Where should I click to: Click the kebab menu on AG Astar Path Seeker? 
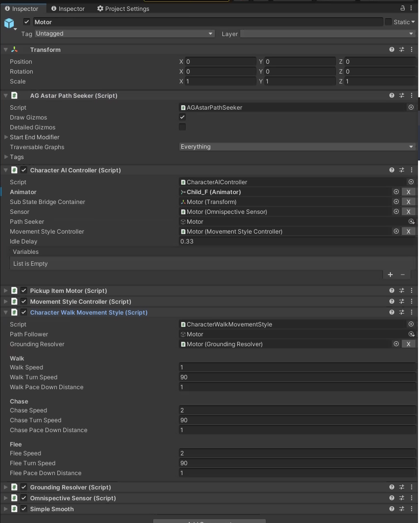411,95
